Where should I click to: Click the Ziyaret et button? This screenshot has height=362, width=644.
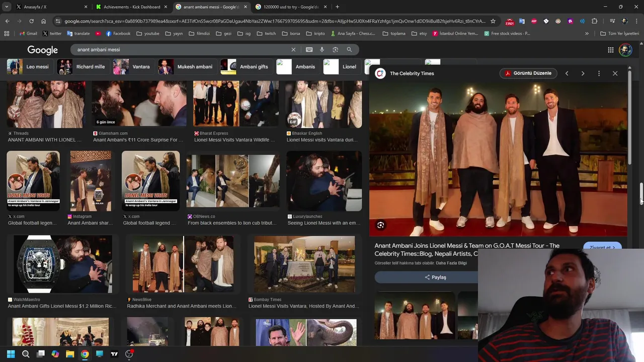click(x=602, y=247)
